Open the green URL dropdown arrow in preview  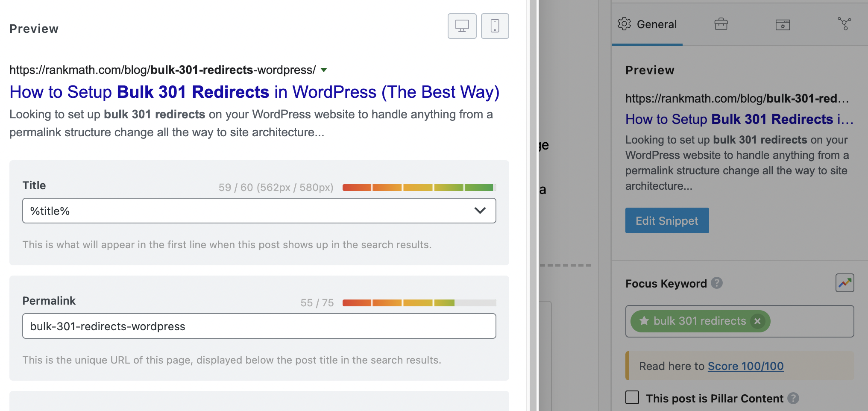pyautogui.click(x=324, y=70)
